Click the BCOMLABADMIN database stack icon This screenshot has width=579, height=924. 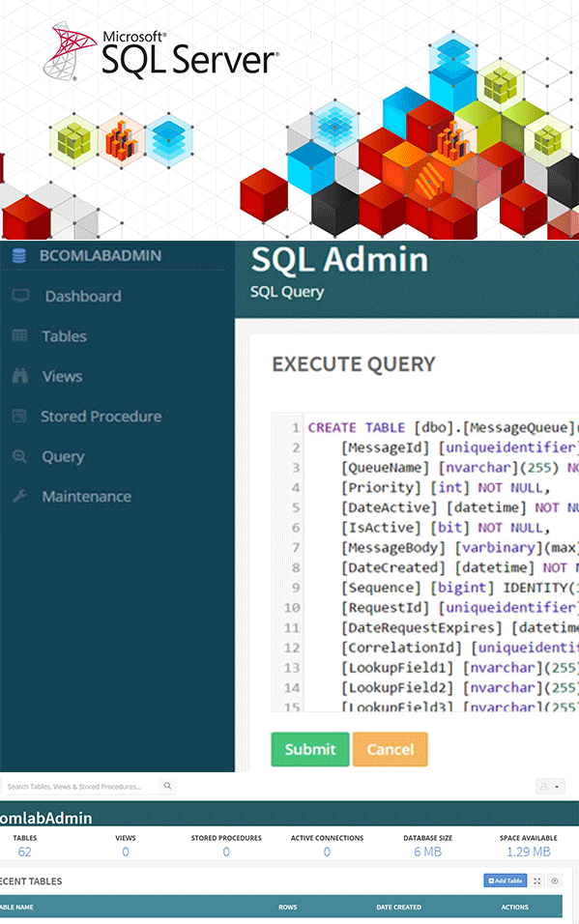point(19,256)
